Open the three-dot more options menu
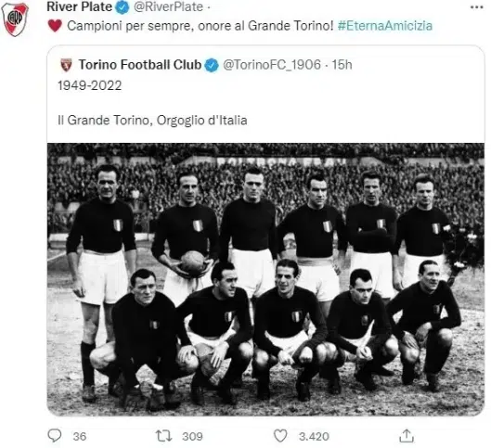The height and width of the screenshot is (448, 491). pos(476,7)
